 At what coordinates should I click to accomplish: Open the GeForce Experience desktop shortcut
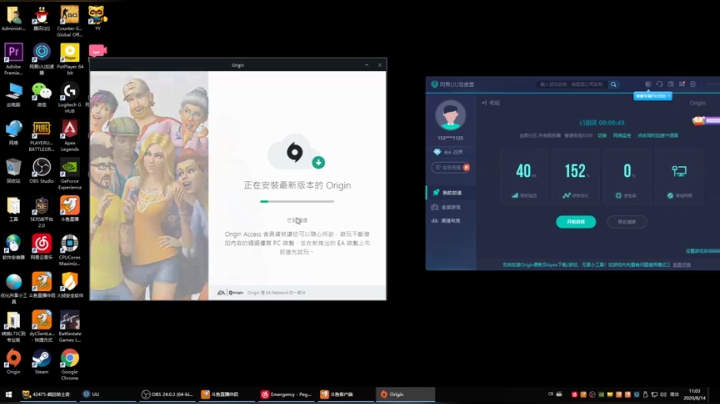(x=70, y=174)
